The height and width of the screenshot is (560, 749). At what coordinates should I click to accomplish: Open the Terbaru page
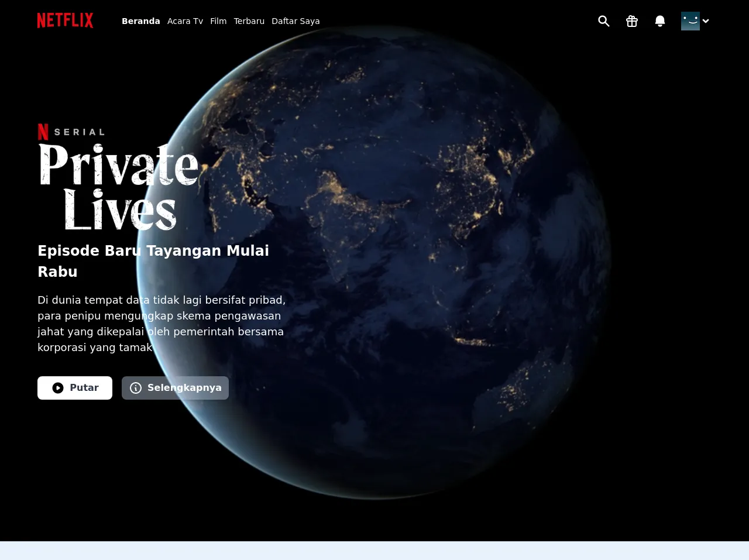tap(249, 21)
